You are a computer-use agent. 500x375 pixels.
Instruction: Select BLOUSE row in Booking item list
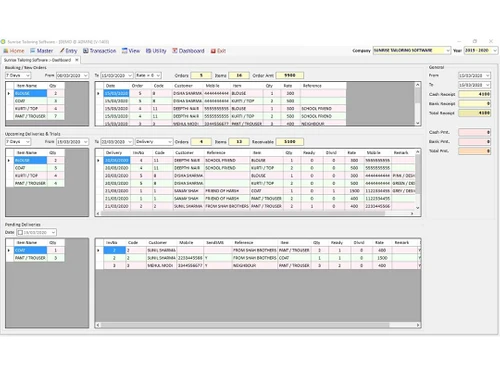coord(35,93)
